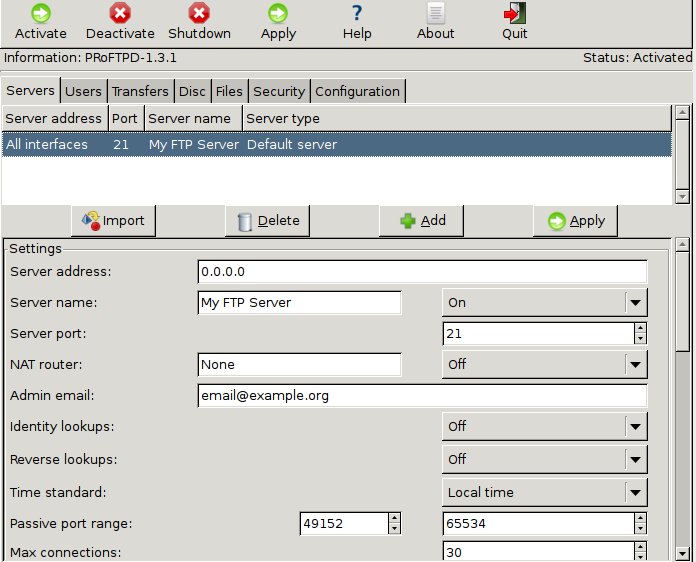This screenshot has width=696, height=562.
Task: Add a new server entry
Action: point(422,220)
